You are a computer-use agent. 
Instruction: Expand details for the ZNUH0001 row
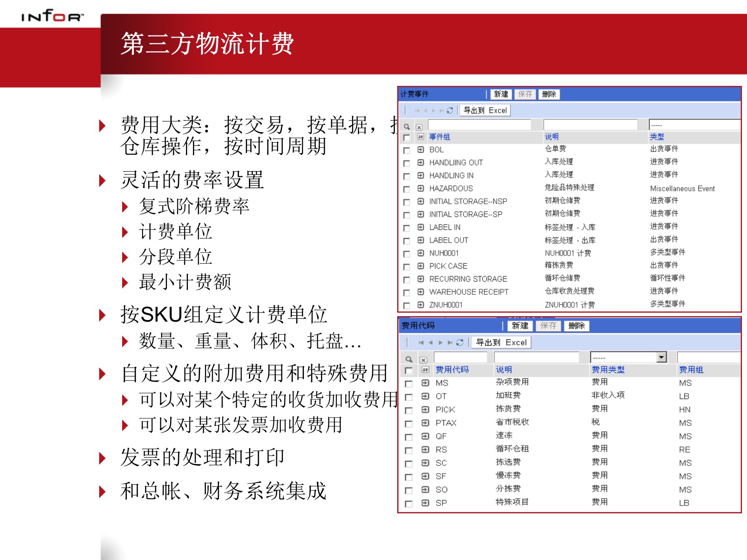pyautogui.click(x=421, y=306)
